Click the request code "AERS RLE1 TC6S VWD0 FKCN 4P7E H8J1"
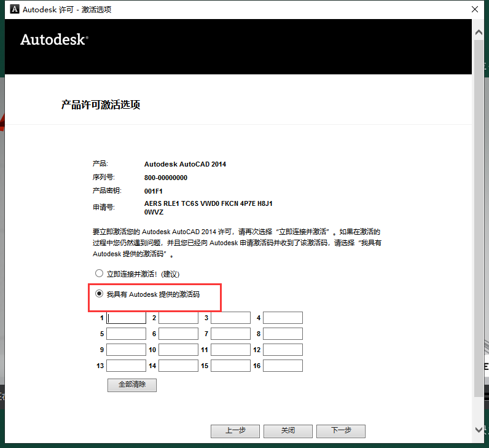 pos(208,203)
